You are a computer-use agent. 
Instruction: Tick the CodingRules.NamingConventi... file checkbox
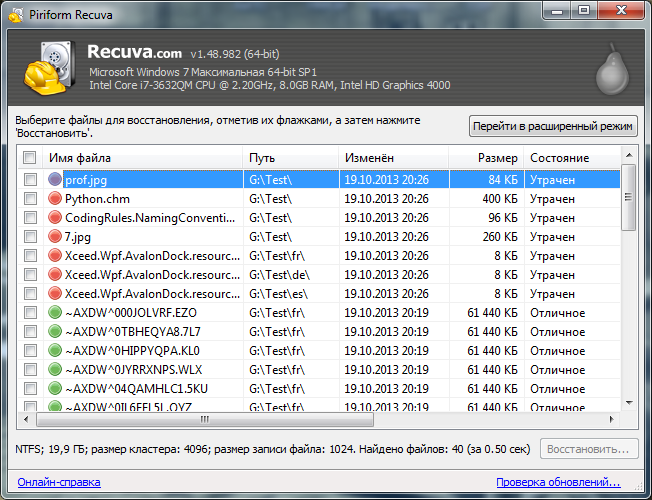tap(30, 218)
